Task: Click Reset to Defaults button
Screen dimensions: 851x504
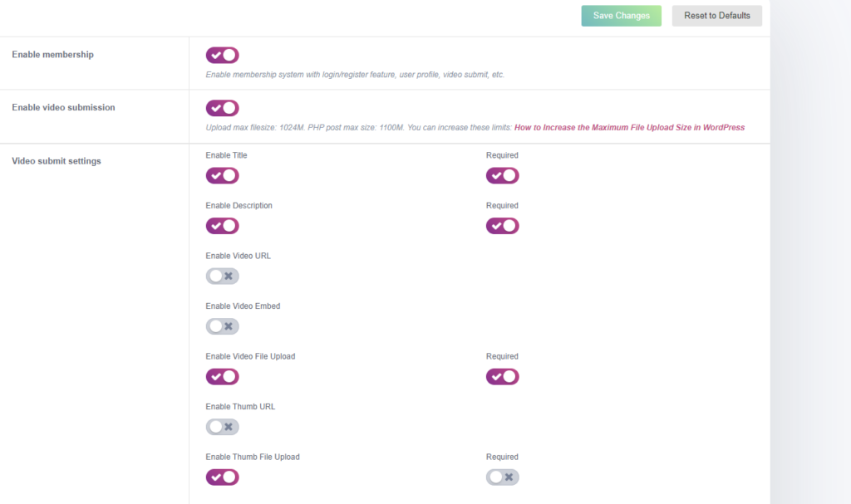Action: 716,16
